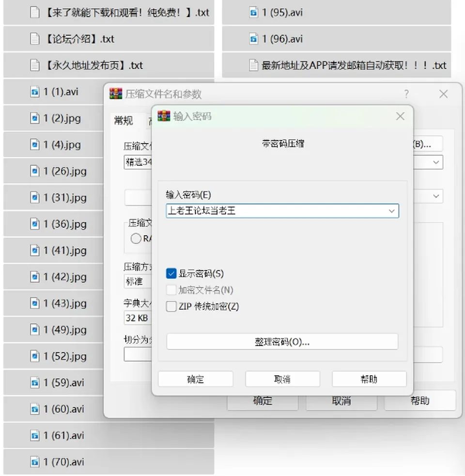Click 确定 in the 压缩文件名和参数 window
465x476 pixels.
[263, 401]
